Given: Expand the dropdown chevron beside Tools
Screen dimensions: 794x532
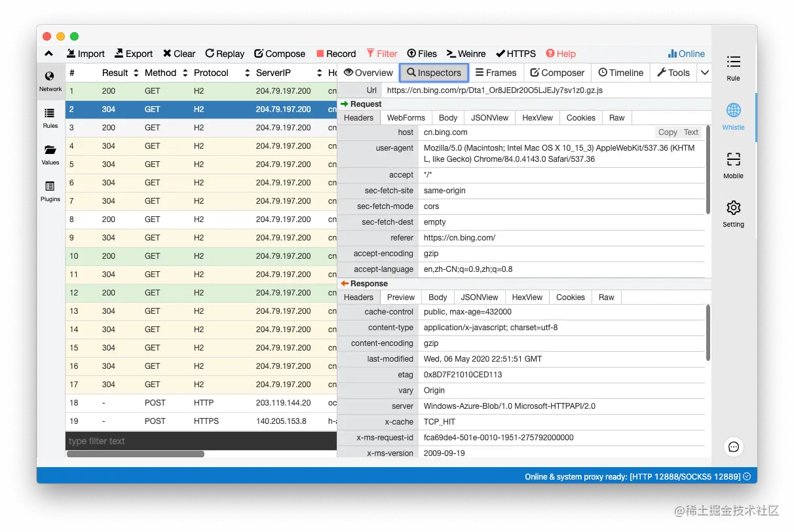Looking at the screenshot, I should 705,73.
